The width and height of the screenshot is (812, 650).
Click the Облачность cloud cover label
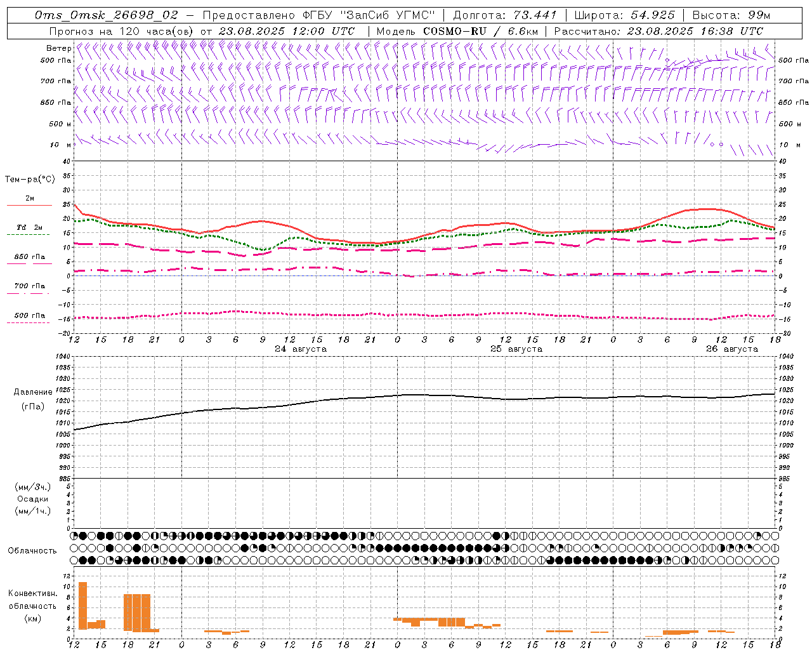32,551
